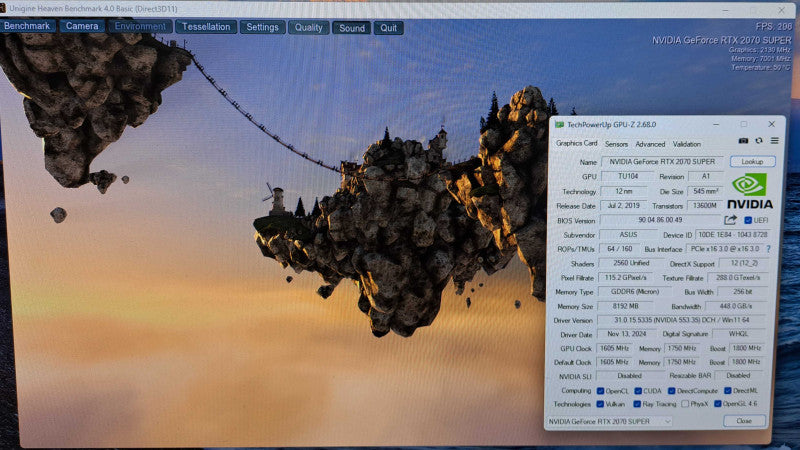Click the Shaders value 2560 Unified
Screen dimensions: 800x450
click(x=631, y=263)
